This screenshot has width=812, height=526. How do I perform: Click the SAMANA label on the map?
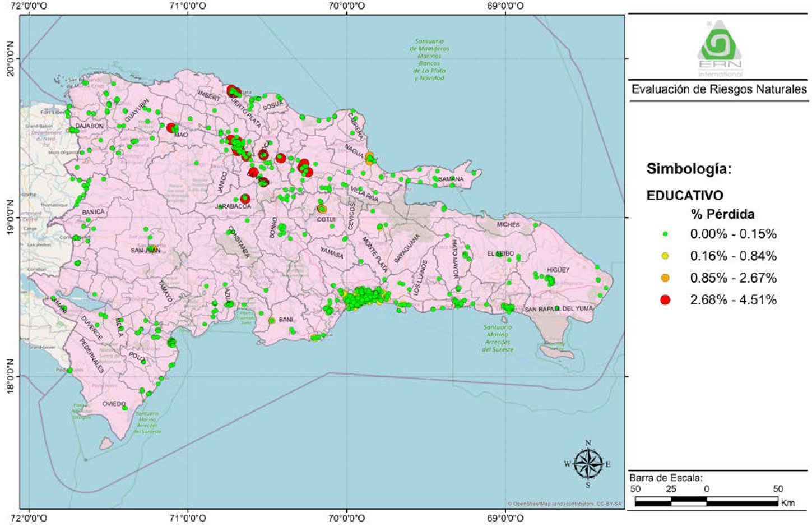[451, 179]
